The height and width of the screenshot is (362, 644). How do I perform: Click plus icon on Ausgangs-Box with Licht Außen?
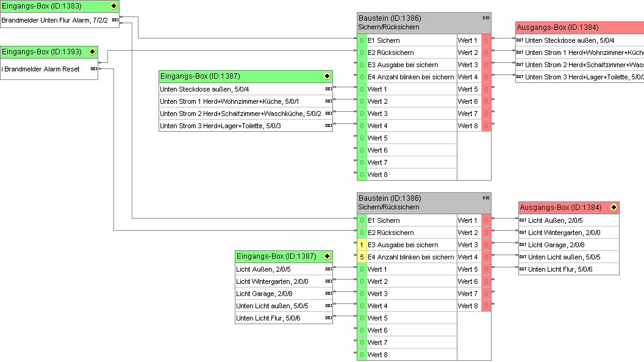point(614,208)
